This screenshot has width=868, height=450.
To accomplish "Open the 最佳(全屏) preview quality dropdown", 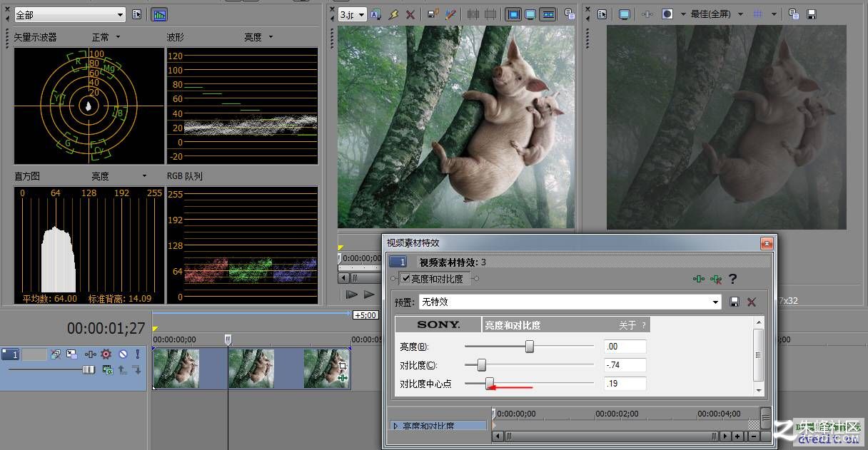I will pos(717,14).
